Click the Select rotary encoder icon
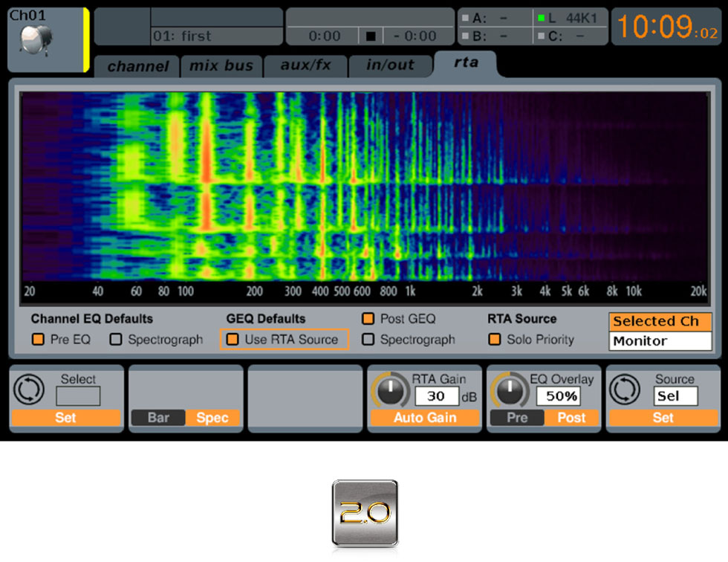This screenshot has height=562, width=728. 29,390
